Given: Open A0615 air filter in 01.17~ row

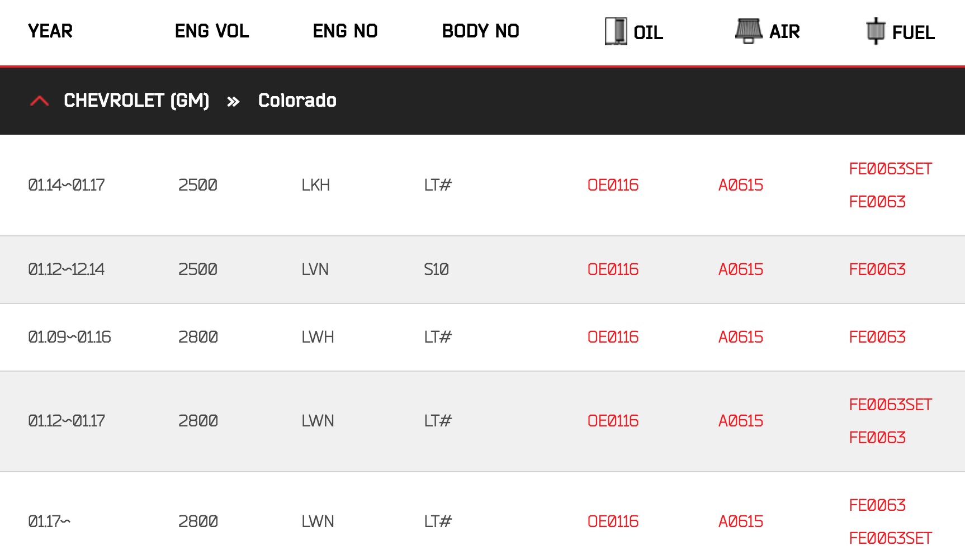Looking at the screenshot, I should [x=740, y=521].
